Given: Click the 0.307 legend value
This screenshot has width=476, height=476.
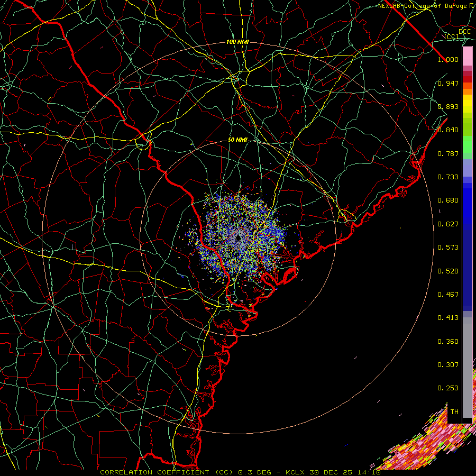Looking at the screenshot, I should (448, 365).
